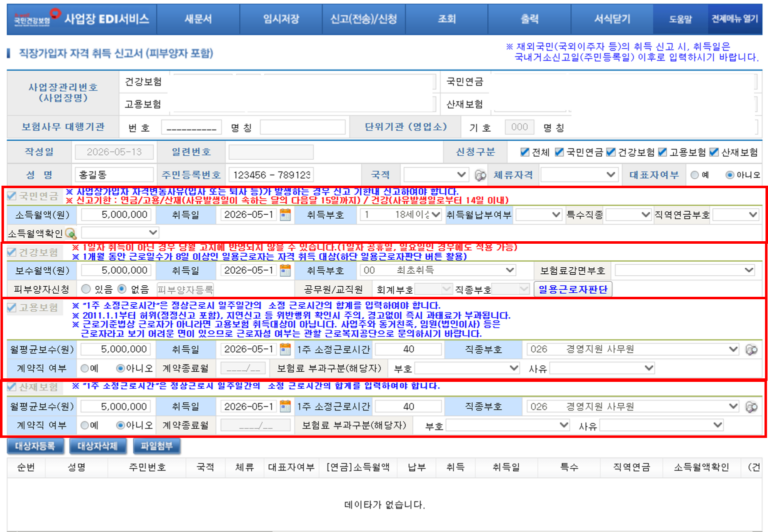Screen dimensions: 768x532
Task: Open 취득월납부여부 dropdown
Action: 538,215
